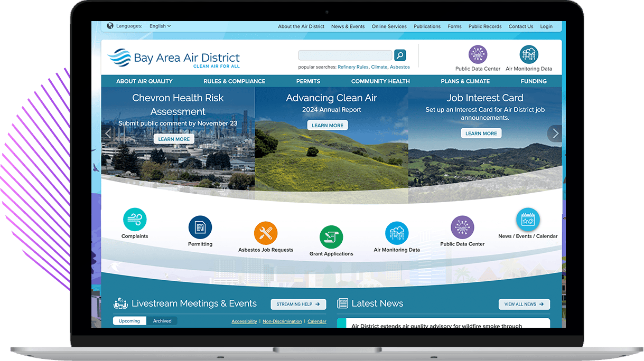Open the Non-Discrimination link
644x361 pixels.
coord(282,321)
